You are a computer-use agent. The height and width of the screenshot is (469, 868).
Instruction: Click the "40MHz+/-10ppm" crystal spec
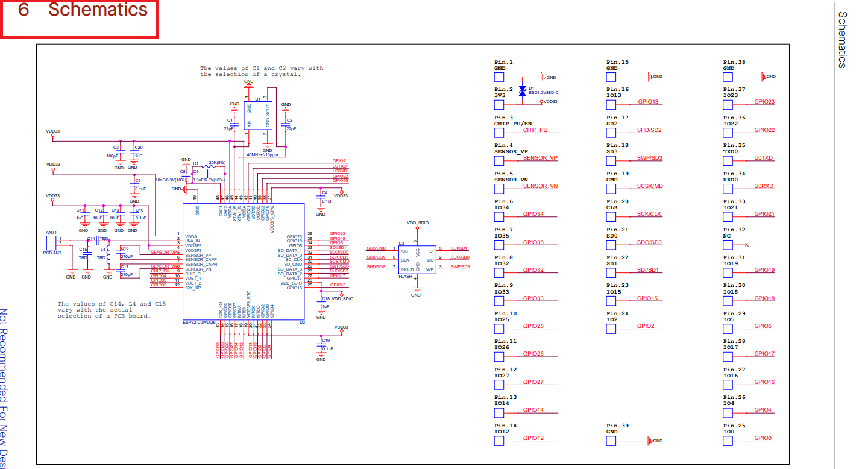[x=262, y=154]
